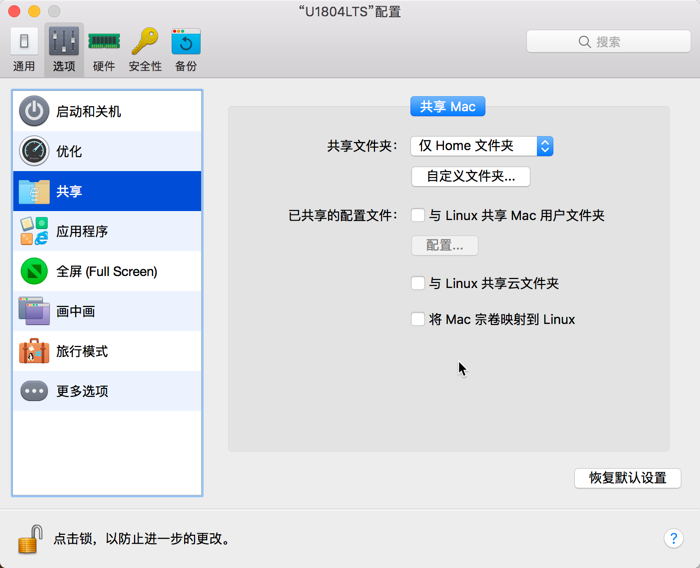Image resolution: width=700 pixels, height=568 pixels.
Task: Enable 与 Linux 共享 Mac 用户文件夹 checkbox
Action: click(418, 215)
